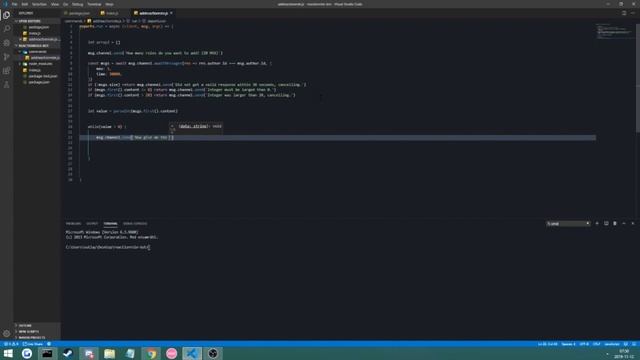Image resolution: width=640 pixels, height=360 pixels.
Task: Open Google Chrome from the taskbar
Action: tap(151, 353)
